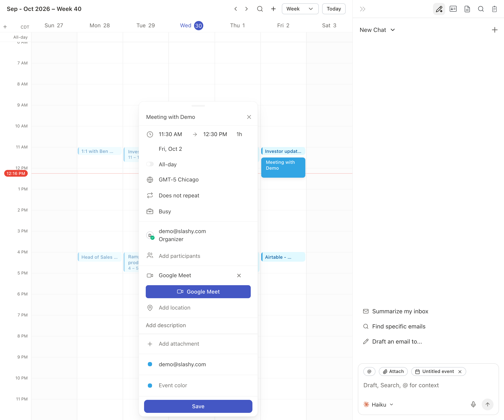Expand the New Chat dropdown
This screenshot has height=420, width=504.
point(377,30)
